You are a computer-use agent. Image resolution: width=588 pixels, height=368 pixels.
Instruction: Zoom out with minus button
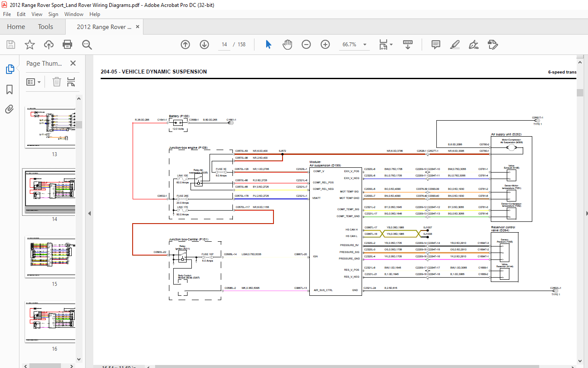pos(306,45)
